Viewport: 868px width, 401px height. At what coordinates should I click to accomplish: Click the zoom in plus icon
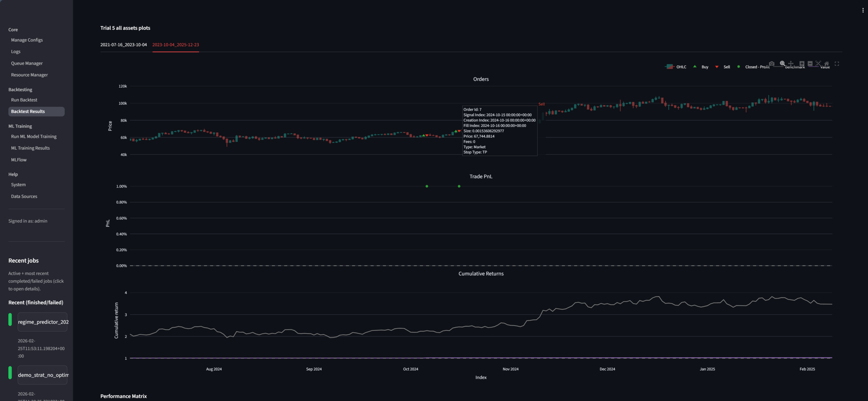[x=802, y=64]
